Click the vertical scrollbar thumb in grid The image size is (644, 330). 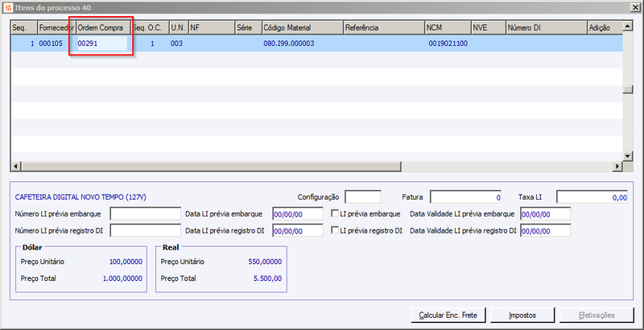coord(627,90)
